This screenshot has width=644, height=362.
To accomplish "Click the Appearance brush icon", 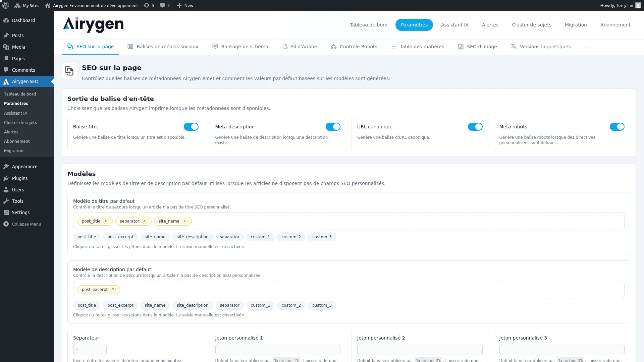I will (x=6, y=167).
